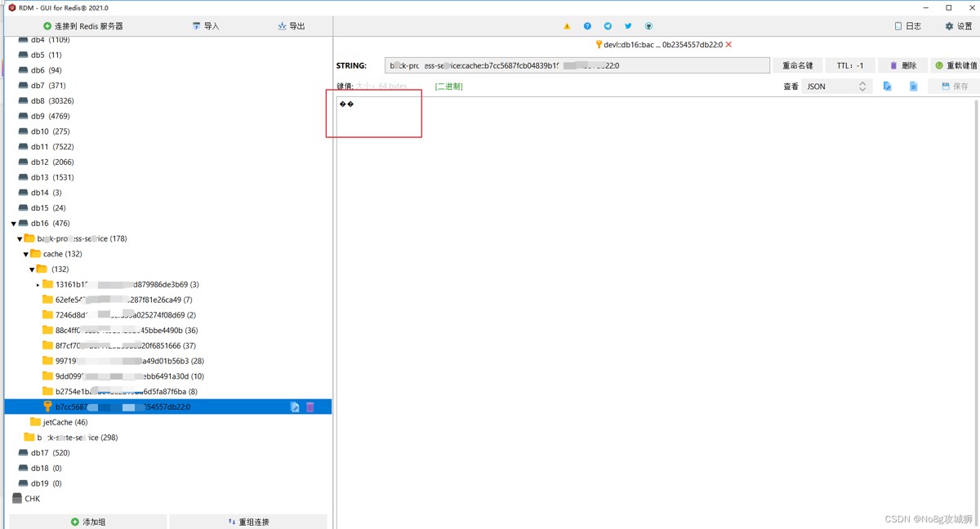Click the copy icon on selected key row
The image size is (980, 529).
point(295,407)
